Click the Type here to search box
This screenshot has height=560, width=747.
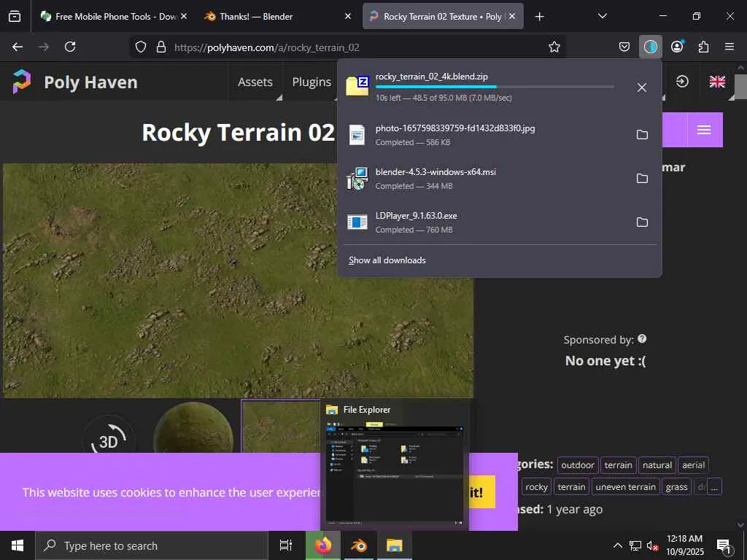pos(152,545)
